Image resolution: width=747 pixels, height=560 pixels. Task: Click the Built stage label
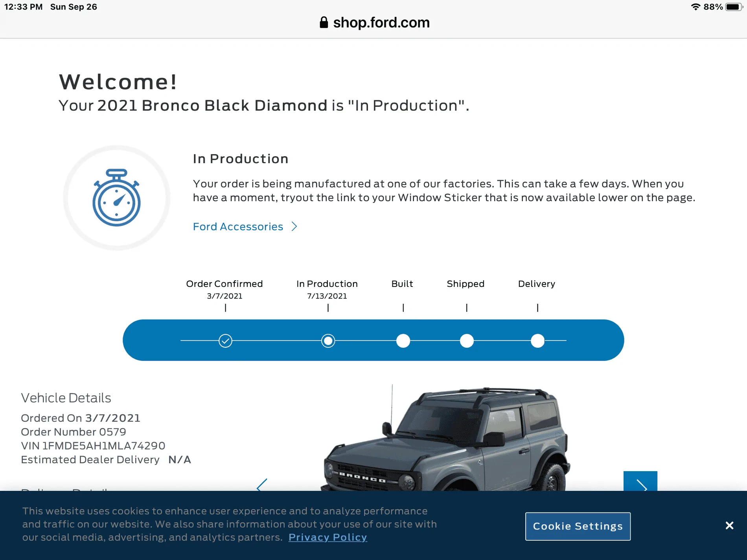pos(402,284)
